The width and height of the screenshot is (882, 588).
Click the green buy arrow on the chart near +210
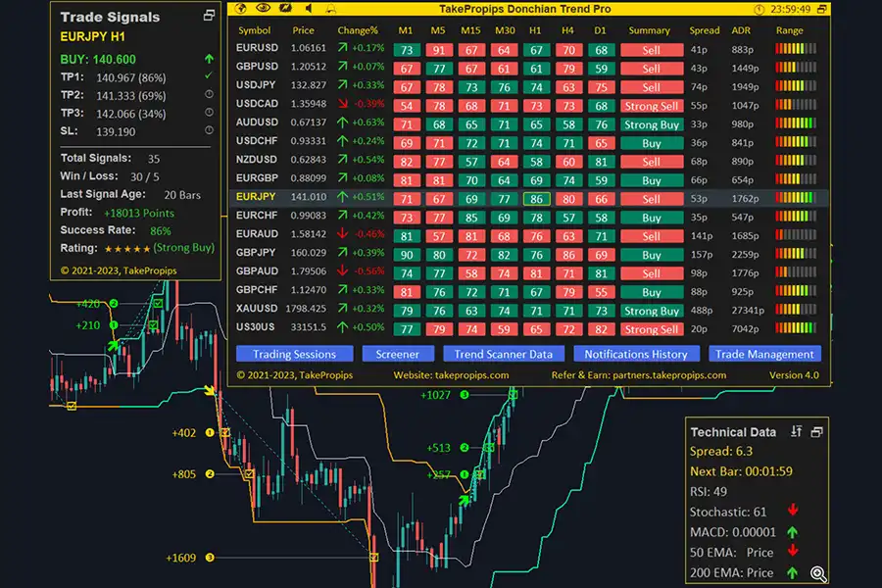coord(114,345)
